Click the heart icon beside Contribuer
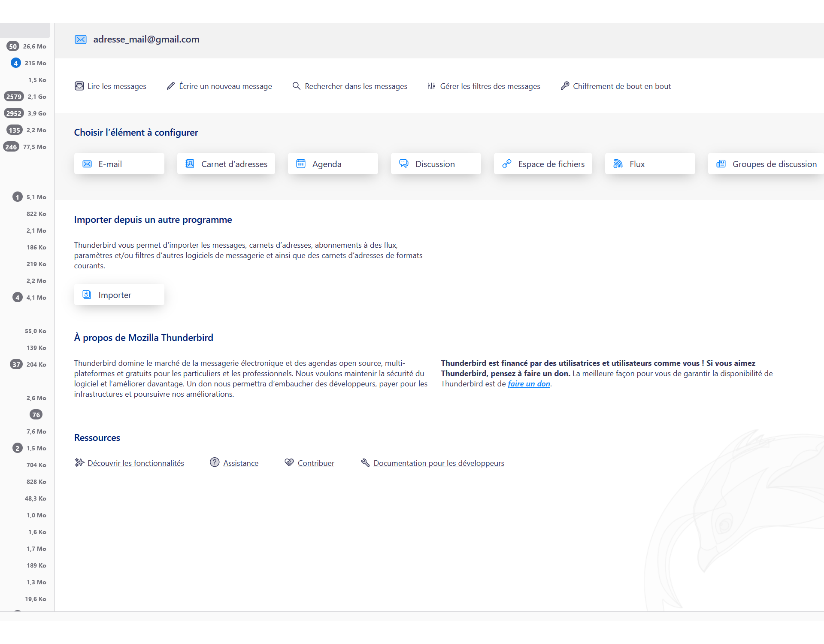 289,462
